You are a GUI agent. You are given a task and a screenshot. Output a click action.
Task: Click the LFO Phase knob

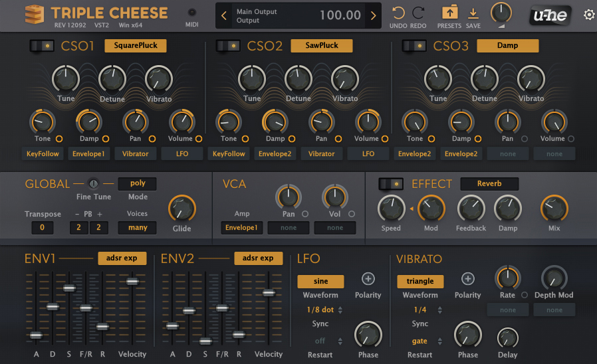[x=368, y=335]
